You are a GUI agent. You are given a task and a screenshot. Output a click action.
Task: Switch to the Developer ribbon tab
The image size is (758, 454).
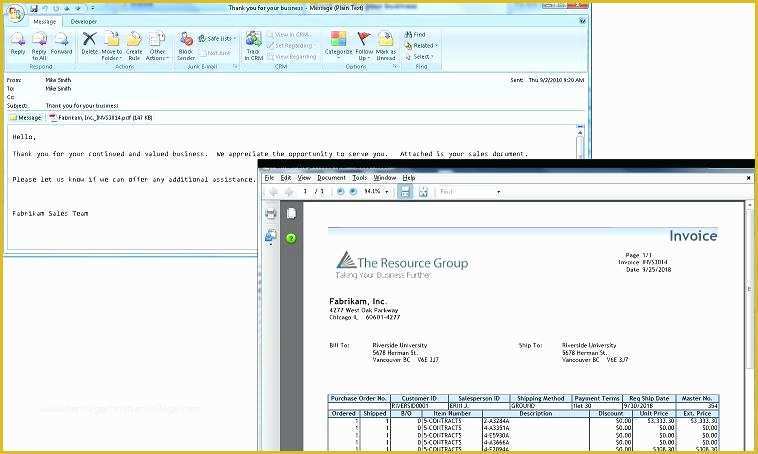(84, 22)
